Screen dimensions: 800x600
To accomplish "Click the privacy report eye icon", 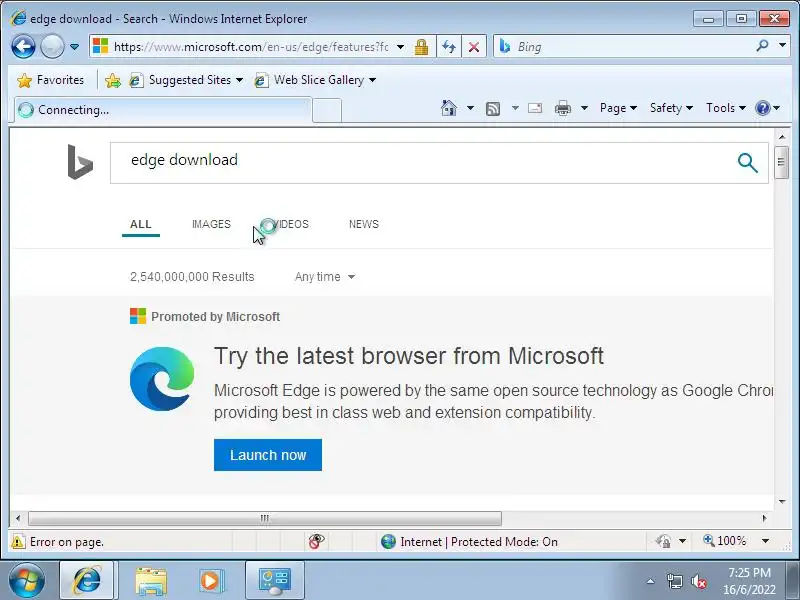I will click(x=316, y=541).
